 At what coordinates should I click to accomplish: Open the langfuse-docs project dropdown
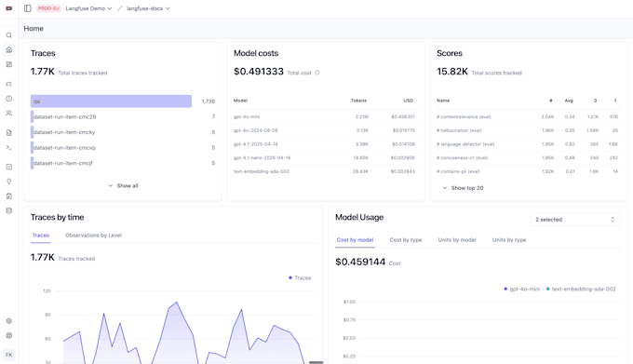click(x=148, y=8)
